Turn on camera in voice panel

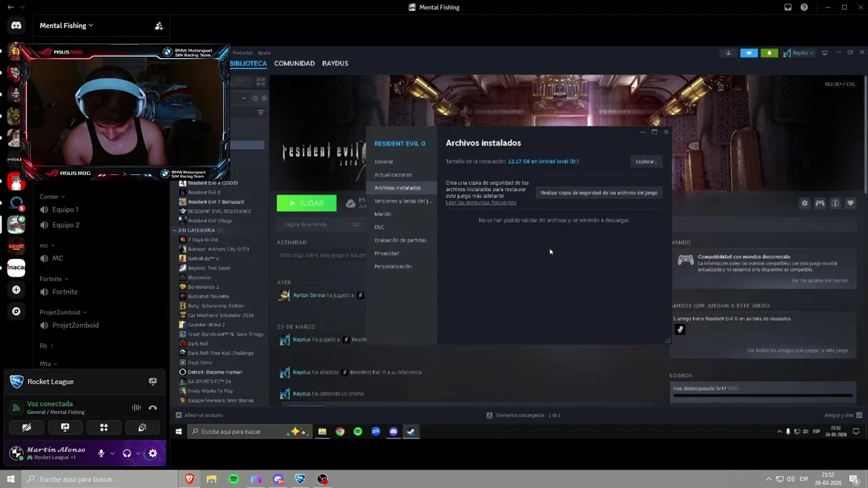[x=26, y=428]
